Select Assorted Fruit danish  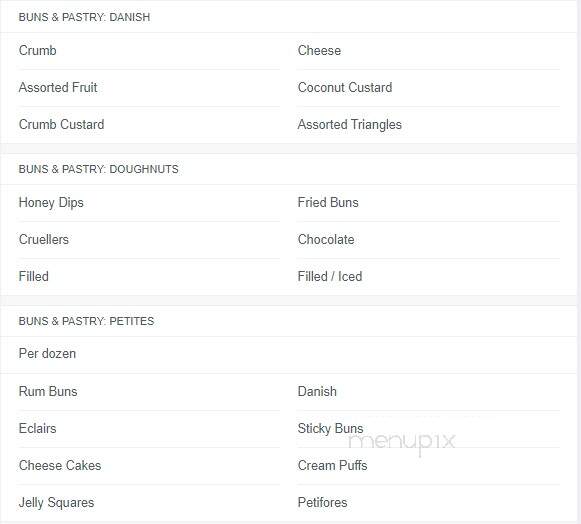click(x=58, y=87)
